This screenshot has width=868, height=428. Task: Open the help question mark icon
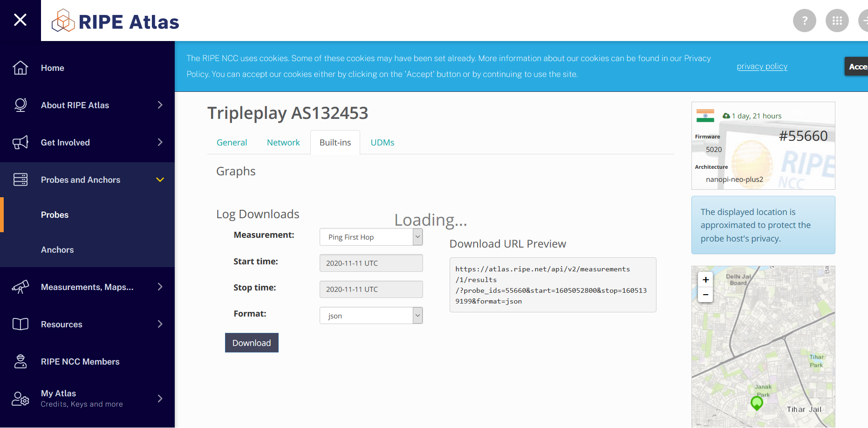805,20
